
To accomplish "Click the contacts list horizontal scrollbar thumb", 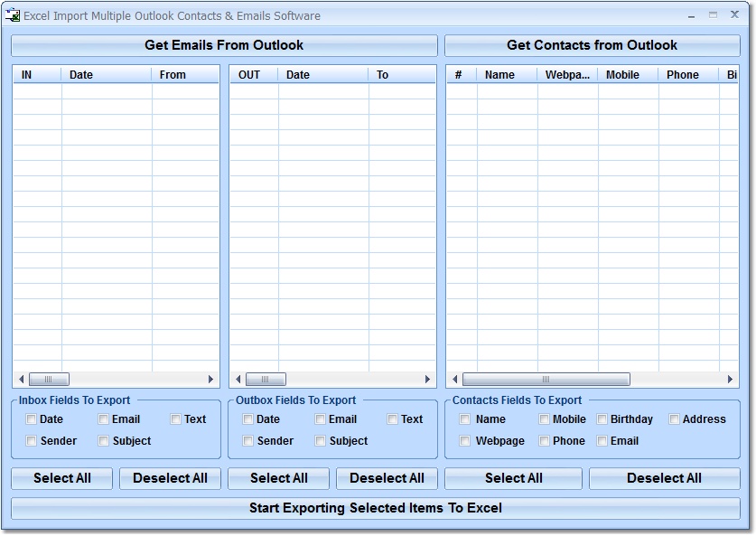I will [x=546, y=380].
